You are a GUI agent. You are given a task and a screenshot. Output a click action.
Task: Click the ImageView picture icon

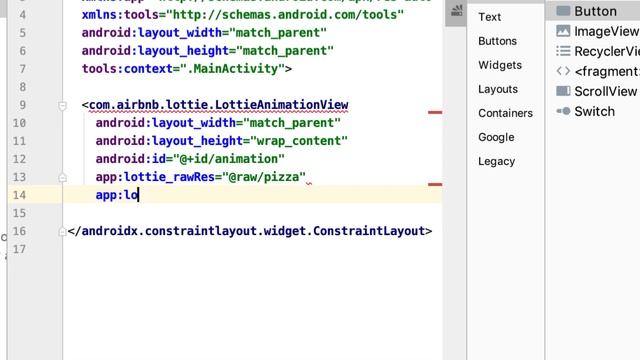pyautogui.click(x=563, y=31)
